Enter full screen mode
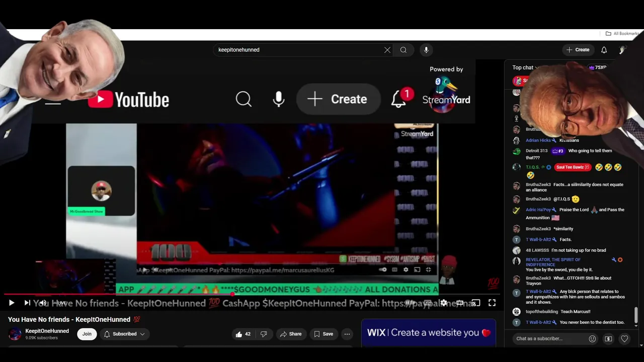This screenshot has height=362, width=644. (492, 303)
